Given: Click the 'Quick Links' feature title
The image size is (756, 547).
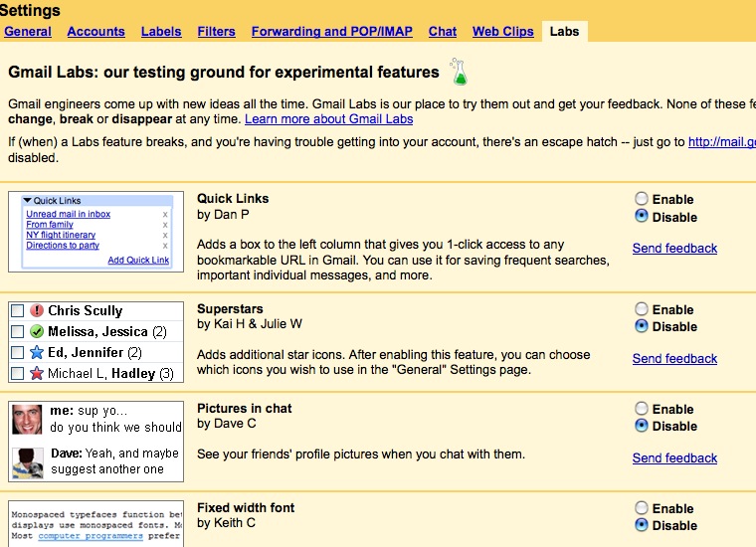Looking at the screenshot, I should click(x=233, y=199).
